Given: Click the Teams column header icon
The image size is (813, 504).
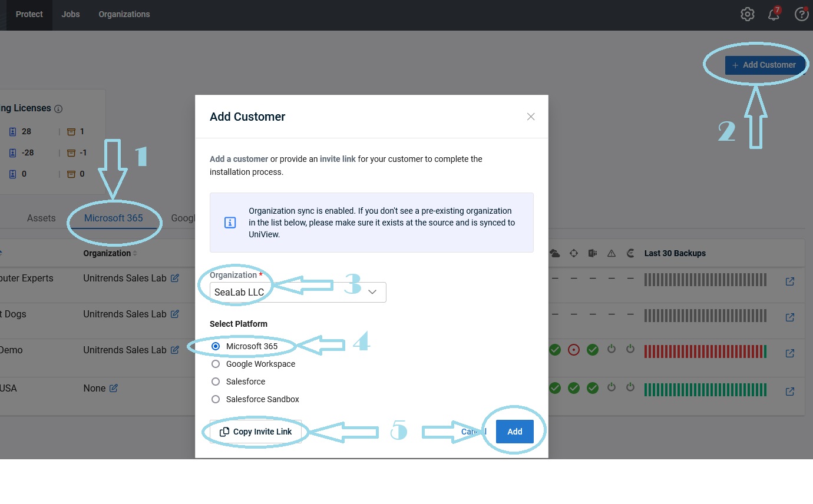Looking at the screenshot, I should click(x=593, y=253).
